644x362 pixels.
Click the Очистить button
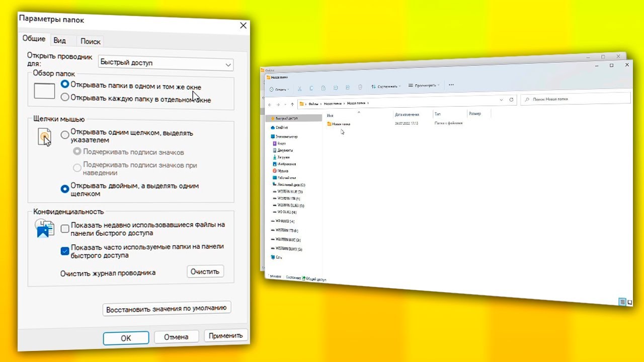[x=205, y=271]
